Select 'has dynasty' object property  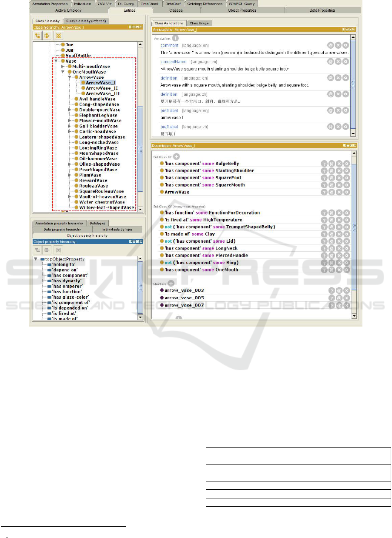(67, 281)
